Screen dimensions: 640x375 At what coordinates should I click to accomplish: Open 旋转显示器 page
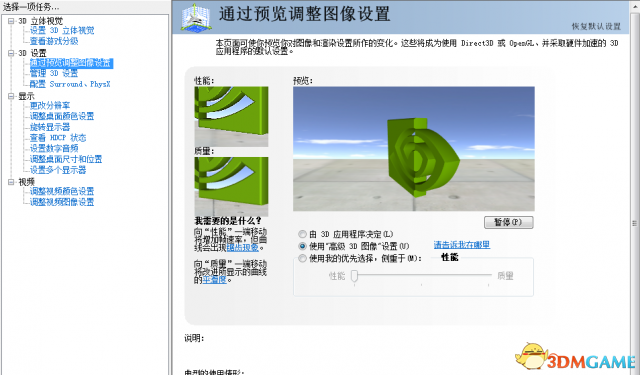coord(50,127)
